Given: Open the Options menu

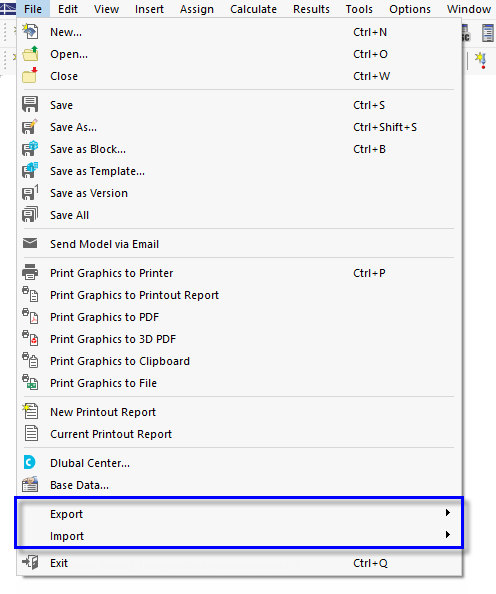Looking at the screenshot, I should (410, 9).
